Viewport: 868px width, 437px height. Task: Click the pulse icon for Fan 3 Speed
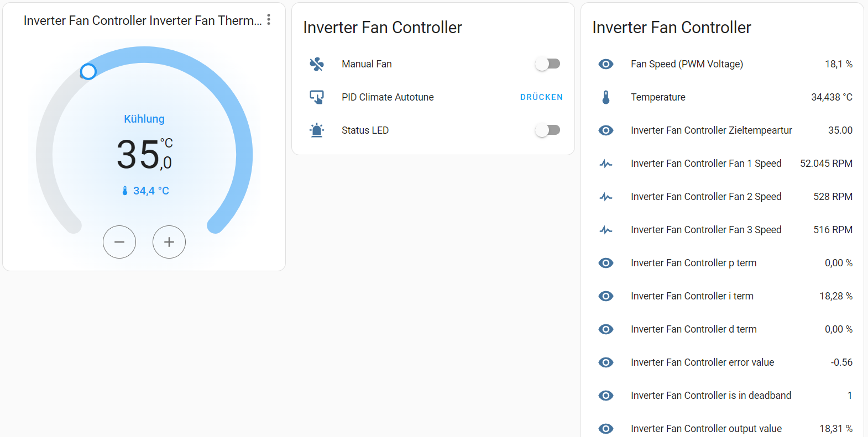pyautogui.click(x=606, y=230)
